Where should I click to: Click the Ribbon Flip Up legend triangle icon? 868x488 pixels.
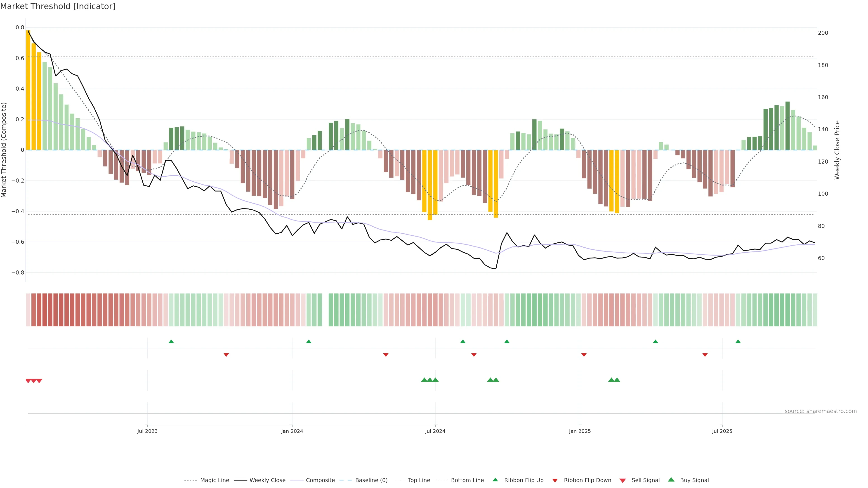click(495, 480)
